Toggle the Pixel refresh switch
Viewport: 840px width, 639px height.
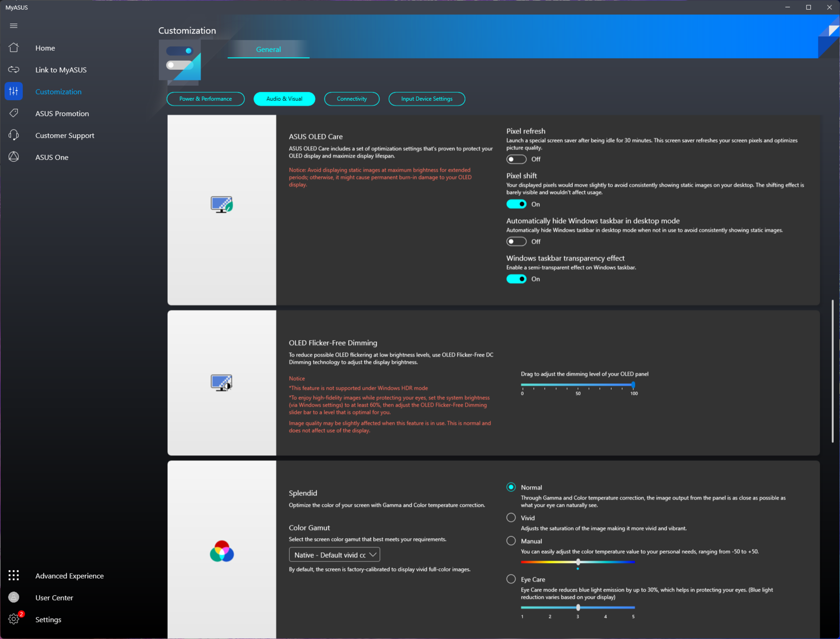click(x=516, y=159)
